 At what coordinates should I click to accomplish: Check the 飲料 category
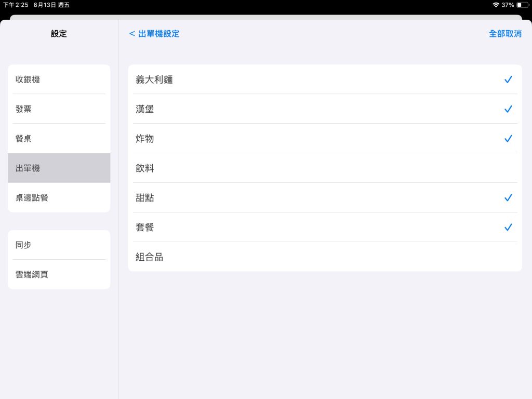325,168
